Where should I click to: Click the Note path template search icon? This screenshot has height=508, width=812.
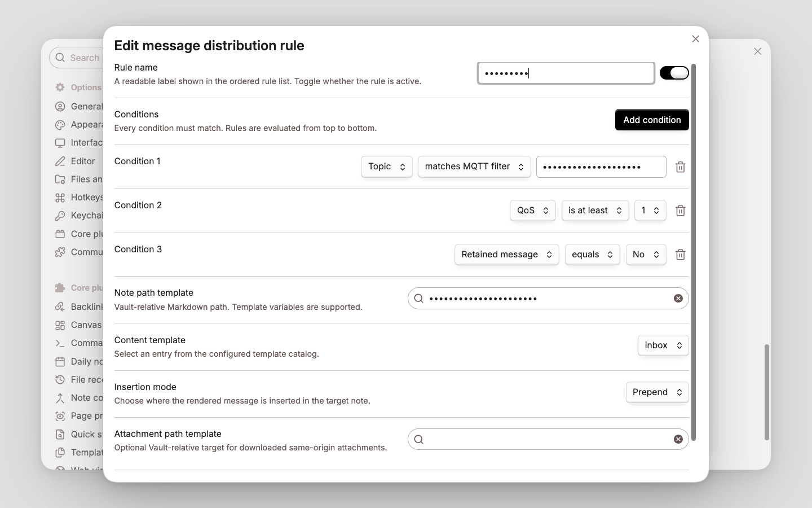[418, 299]
